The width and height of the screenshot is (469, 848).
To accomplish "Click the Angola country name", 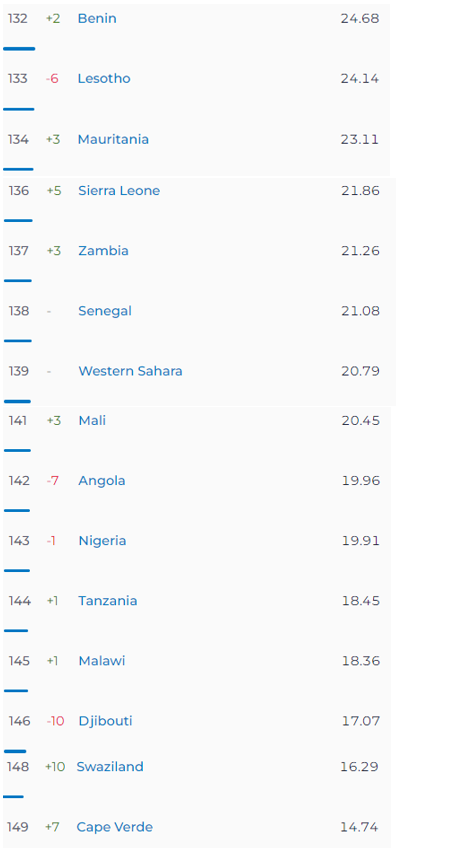I will 102,481.
